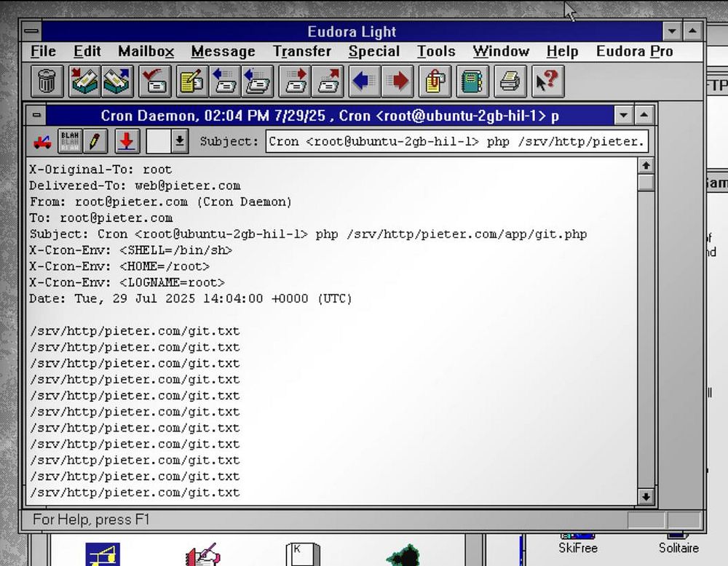Screen dimensions: 728x566
Task: Open the File menu
Action: [x=43, y=51]
